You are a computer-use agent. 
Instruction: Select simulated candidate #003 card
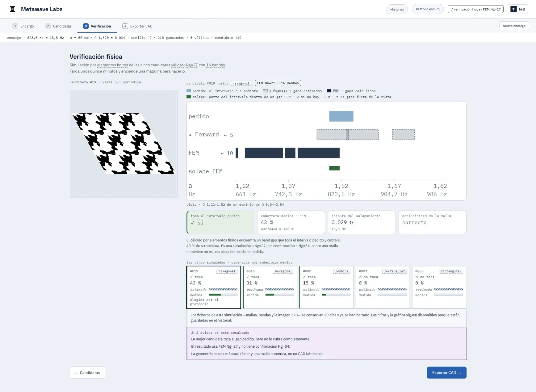(x=382, y=287)
